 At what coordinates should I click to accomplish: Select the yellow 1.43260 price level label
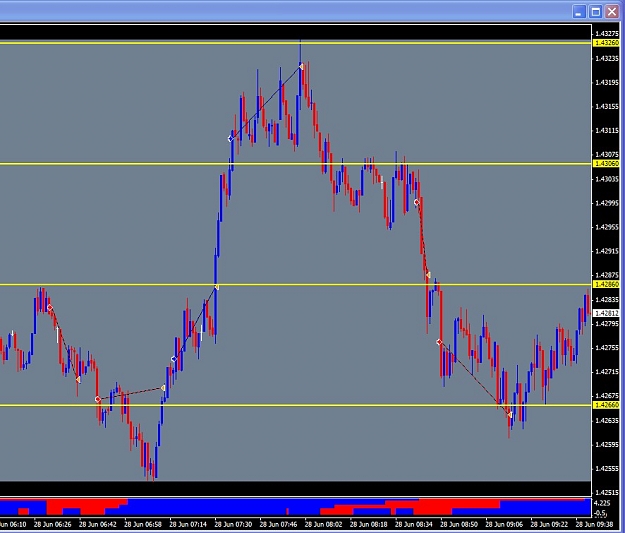pyautogui.click(x=606, y=43)
